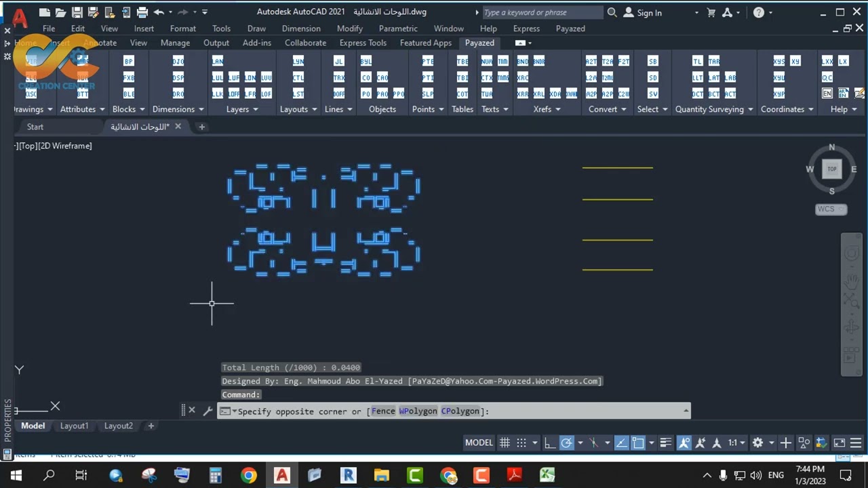Expand the Dimensions panel dropdown
Viewport: 868px width, 488px height.
(x=201, y=109)
